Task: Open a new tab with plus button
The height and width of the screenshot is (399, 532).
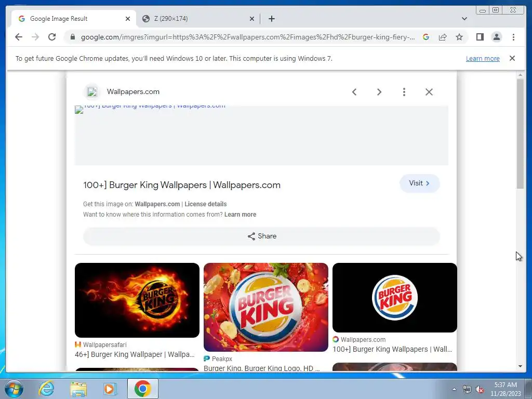Action: (x=271, y=19)
